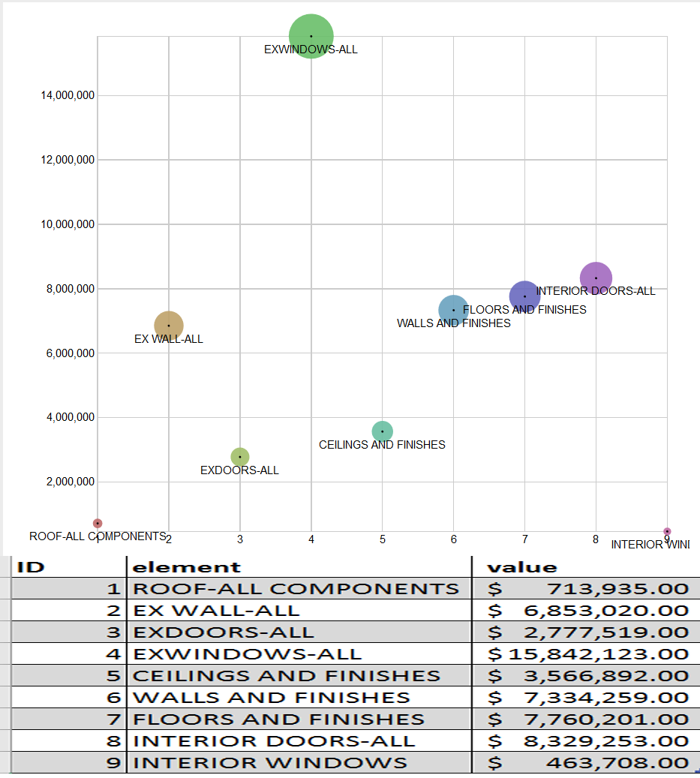Click the EXWINDOWS-ALL text label on the chart
Viewport: 700px width, 778px height.
click(x=311, y=50)
